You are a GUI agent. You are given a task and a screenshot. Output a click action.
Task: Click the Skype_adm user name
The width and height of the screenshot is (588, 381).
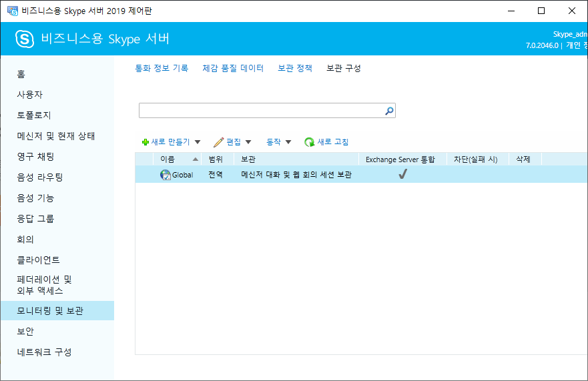pos(571,34)
